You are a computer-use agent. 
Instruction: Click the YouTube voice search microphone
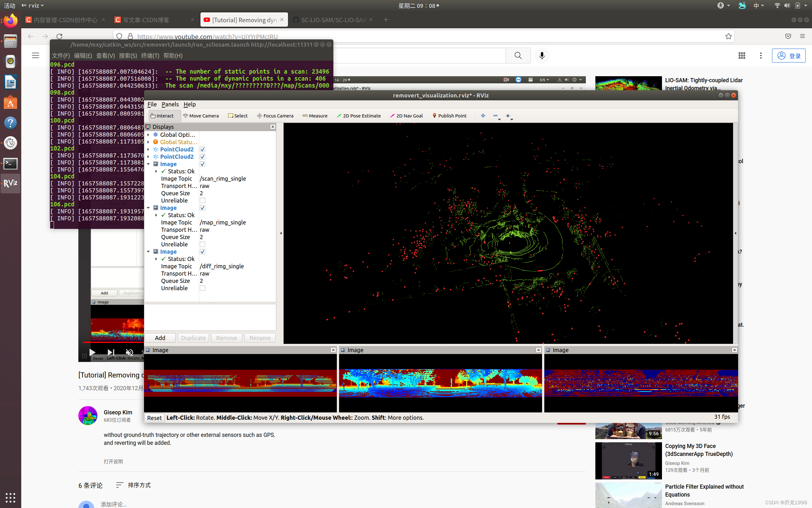point(541,56)
